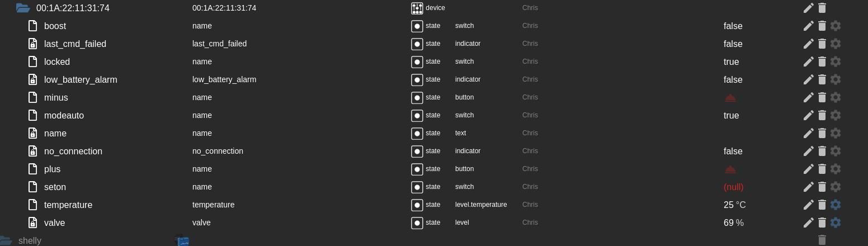Toggle the locked value true
The height and width of the screenshot is (246, 868).
point(731,61)
